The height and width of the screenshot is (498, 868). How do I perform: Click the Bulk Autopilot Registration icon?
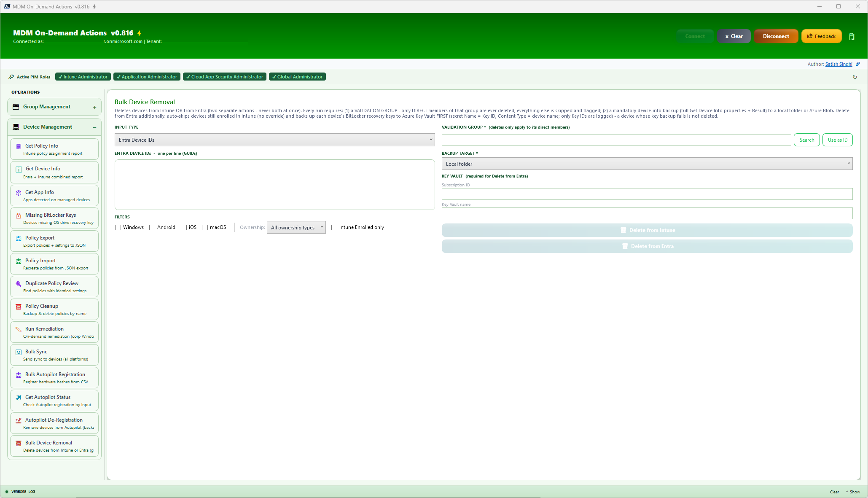(x=19, y=375)
